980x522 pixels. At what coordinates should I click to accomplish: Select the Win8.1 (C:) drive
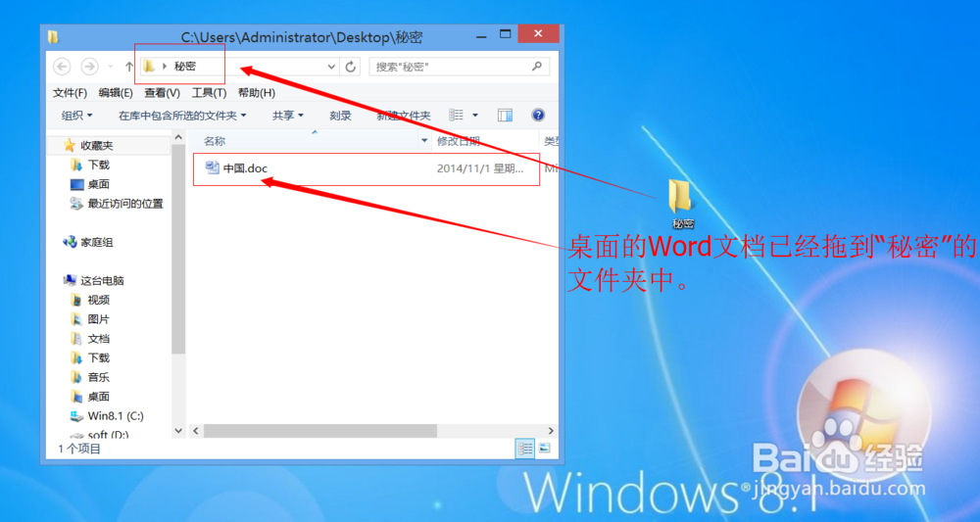116,416
